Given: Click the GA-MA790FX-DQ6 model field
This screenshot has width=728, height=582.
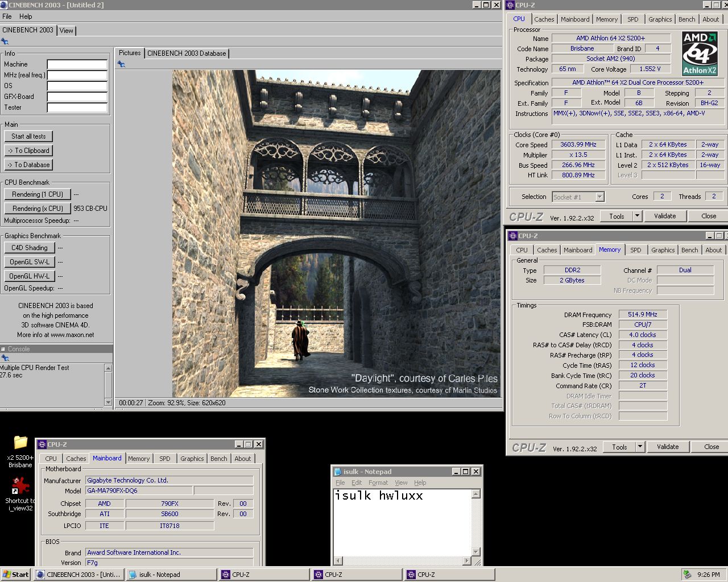Looking at the screenshot, I should (138, 490).
